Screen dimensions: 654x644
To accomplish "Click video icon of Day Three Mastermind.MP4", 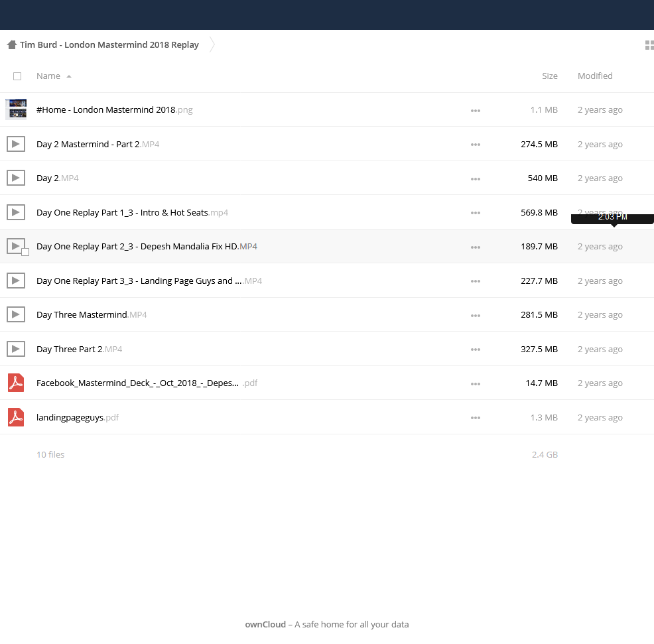I will pyautogui.click(x=16, y=314).
